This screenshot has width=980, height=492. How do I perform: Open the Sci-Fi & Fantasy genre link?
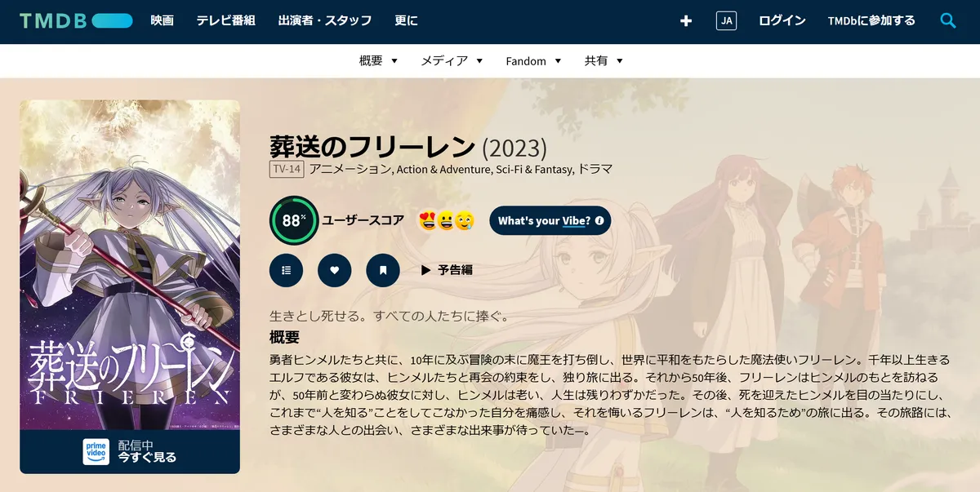click(x=535, y=170)
